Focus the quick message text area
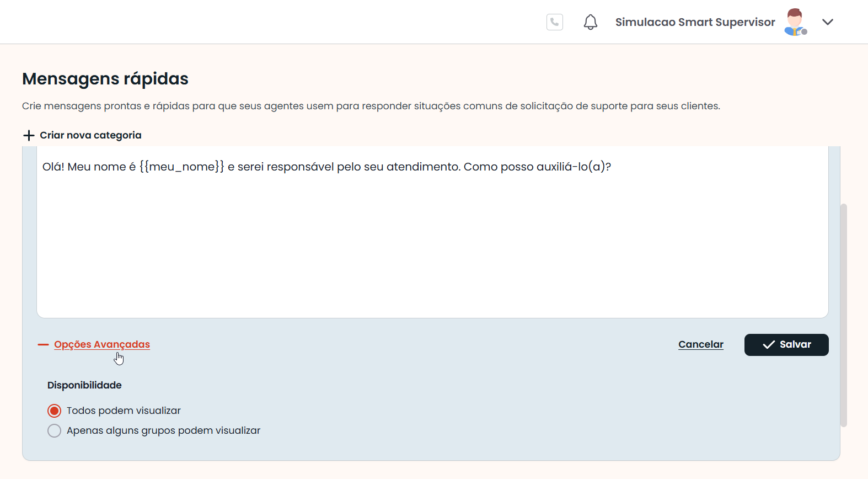 tap(432, 243)
